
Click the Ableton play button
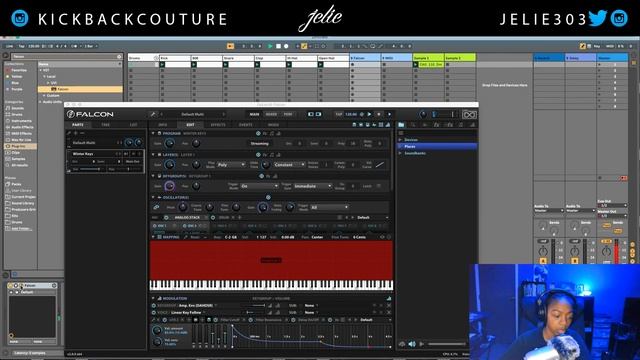(270, 46)
